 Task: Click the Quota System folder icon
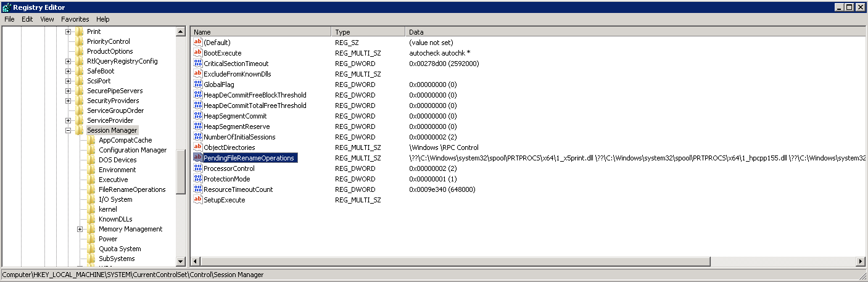pyautogui.click(x=91, y=249)
